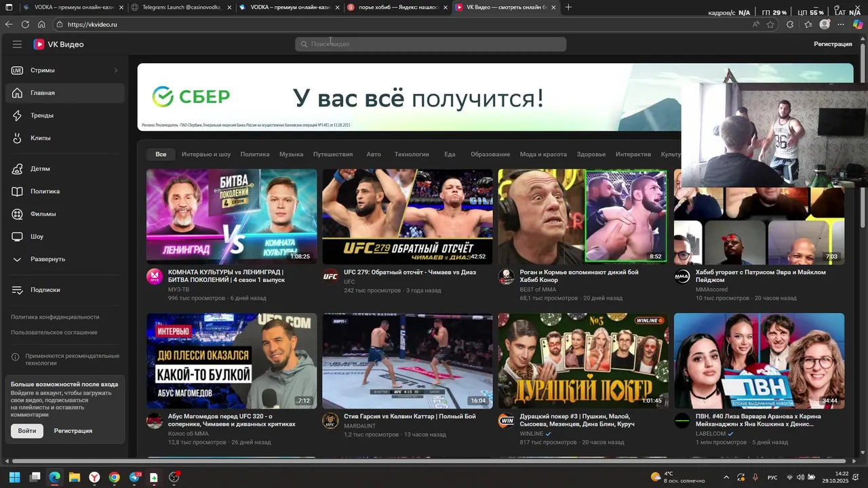Screen dimensions: 868x488
Task: Show hidden system tray icons
Action: click(x=726, y=478)
